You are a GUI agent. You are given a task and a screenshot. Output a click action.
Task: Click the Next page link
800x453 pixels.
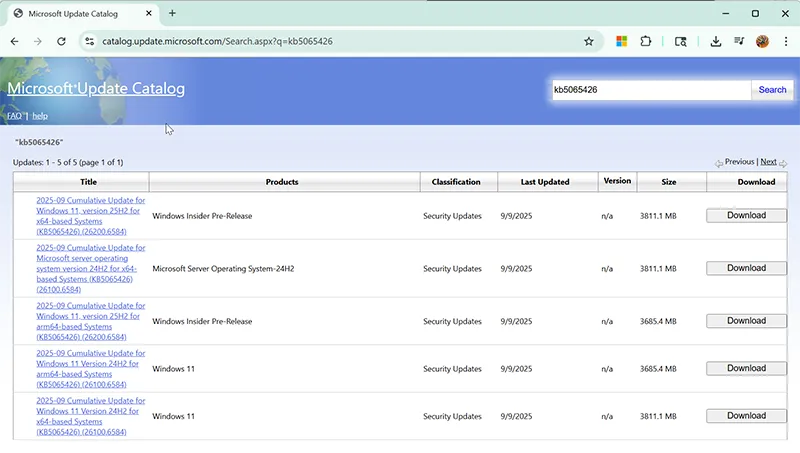point(768,162)
